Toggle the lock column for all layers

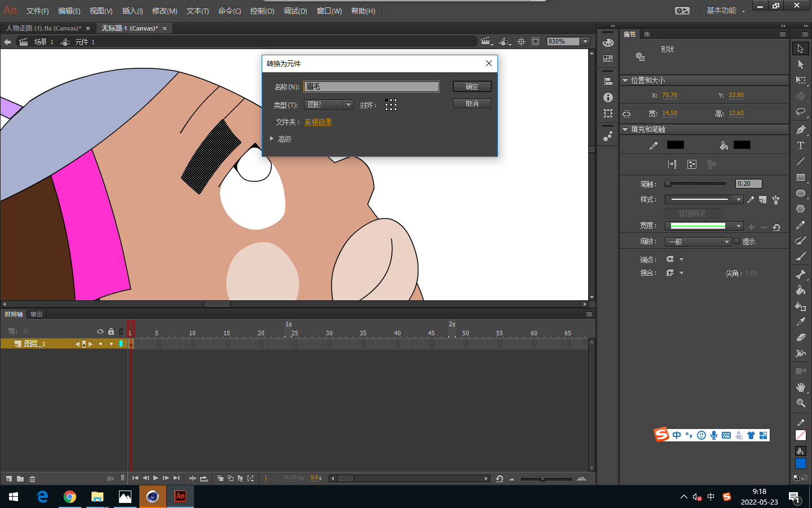[111, 331]
